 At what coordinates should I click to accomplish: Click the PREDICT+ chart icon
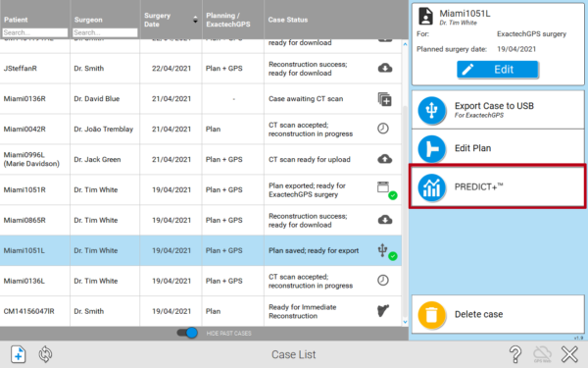coord(431,187)
